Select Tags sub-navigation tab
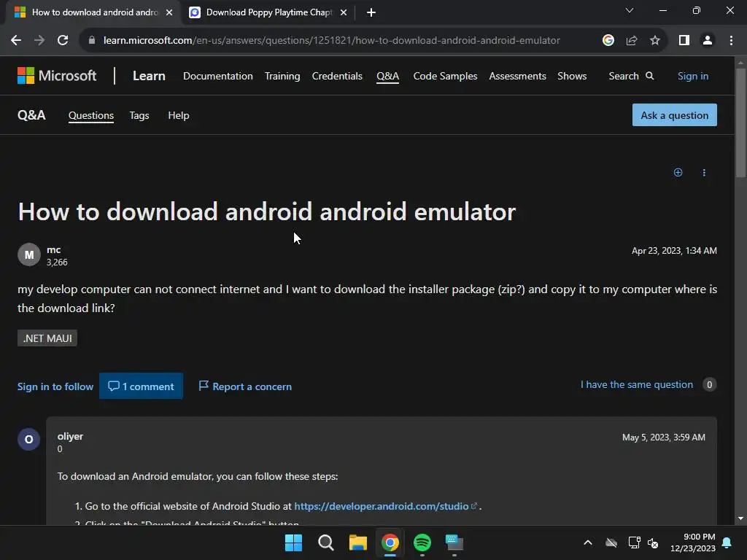Viewport: 747px width, 560px height. coord(139,115)
